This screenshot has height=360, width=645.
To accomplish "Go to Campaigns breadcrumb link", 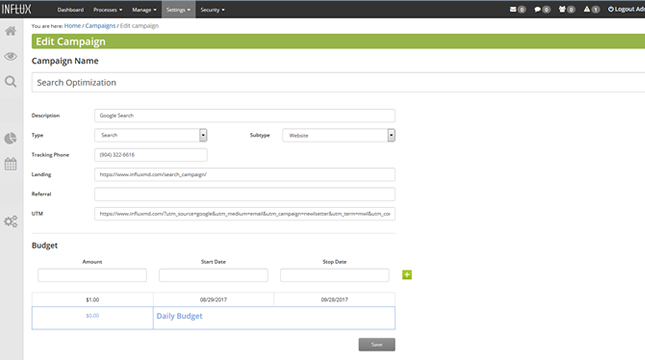I will click(x=100, y=26).
